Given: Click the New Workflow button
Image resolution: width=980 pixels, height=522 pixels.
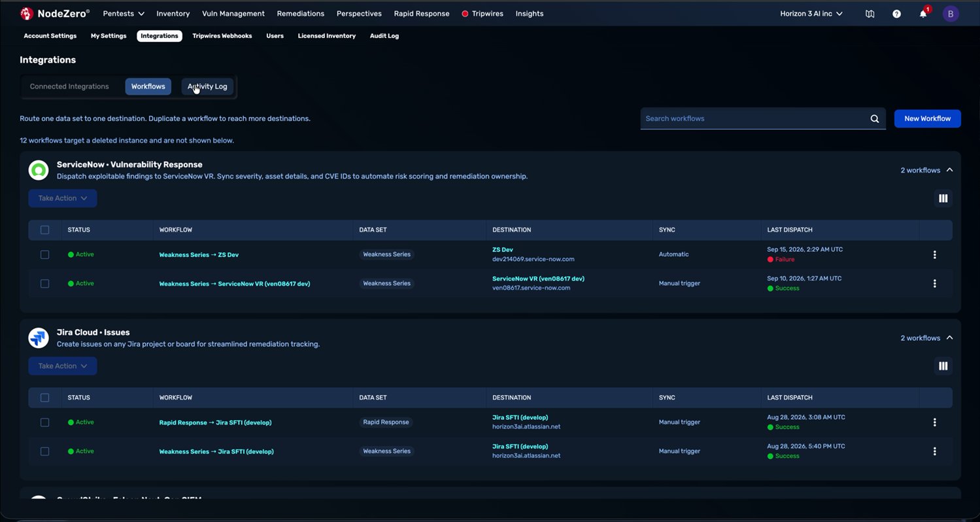Looking at the screenshot, I should coord(927,118).
